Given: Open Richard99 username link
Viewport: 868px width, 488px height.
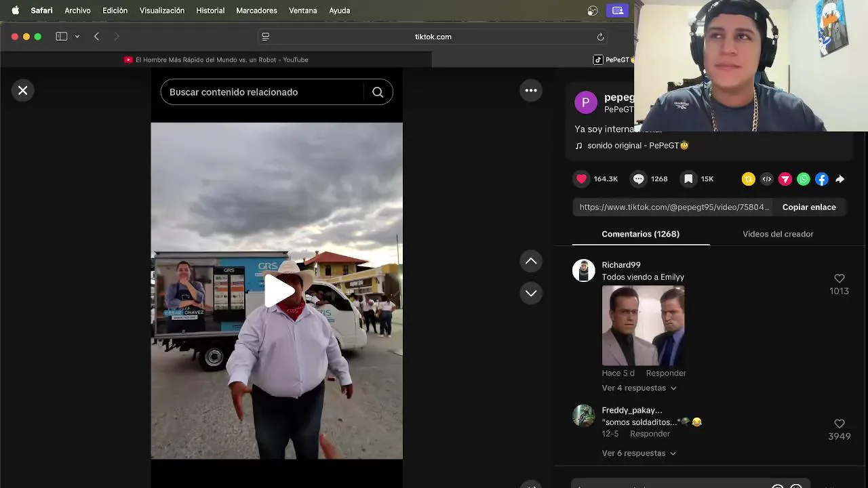Looking at the screenshot, I should click(x=621, y=265).
